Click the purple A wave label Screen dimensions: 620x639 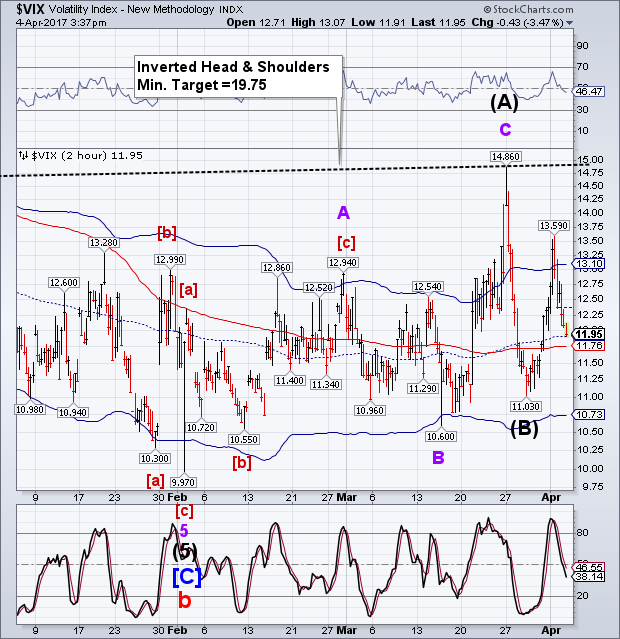point(343,211)
